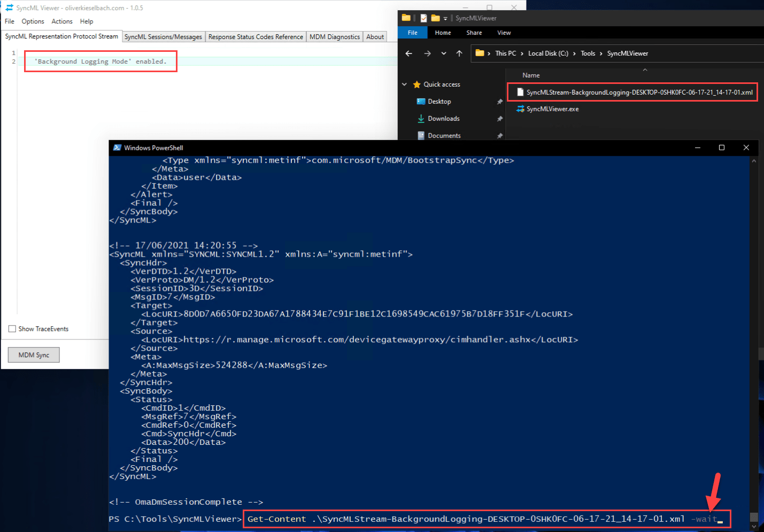Go forward in File Explorer

tap(427, 53)
